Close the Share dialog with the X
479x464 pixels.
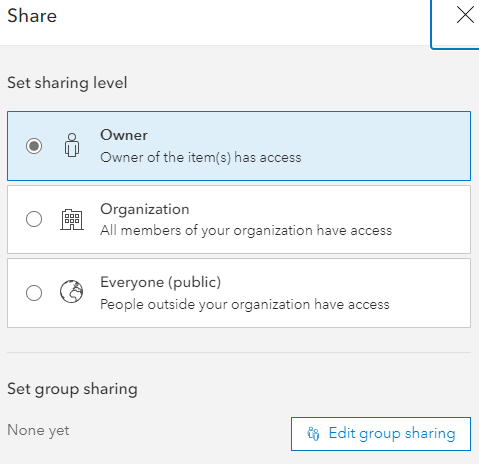465,16
